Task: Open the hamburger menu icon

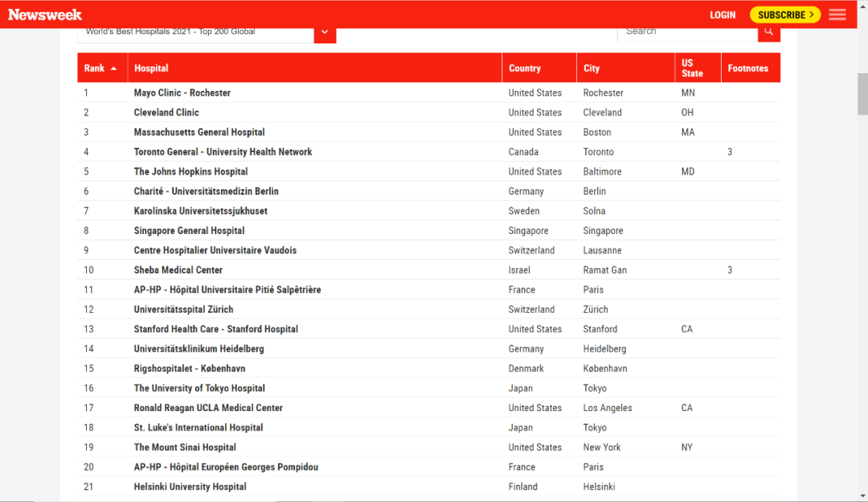Action: pyautogui.click(x=837, y=15)
